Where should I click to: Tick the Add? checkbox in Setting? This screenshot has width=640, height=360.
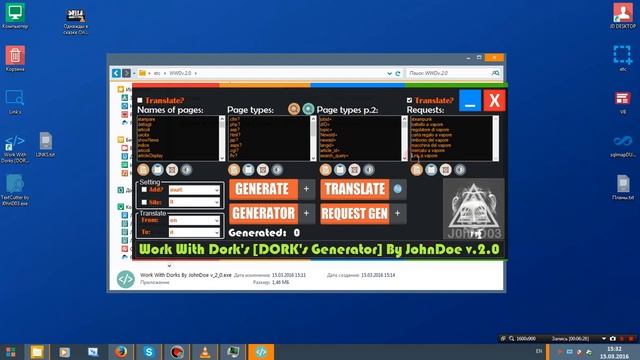pos(144,190)
